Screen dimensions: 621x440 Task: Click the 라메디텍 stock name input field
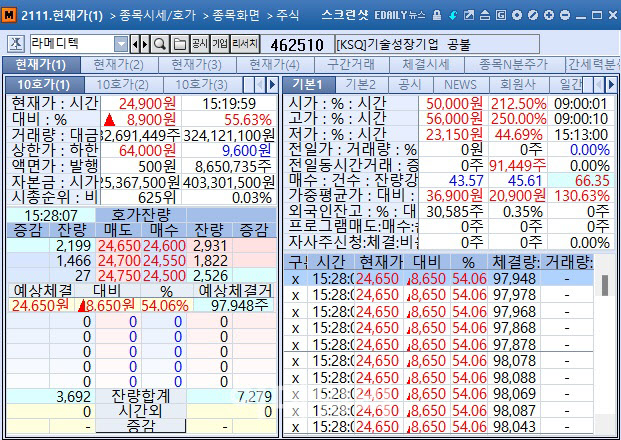click(x=72, y=44)
